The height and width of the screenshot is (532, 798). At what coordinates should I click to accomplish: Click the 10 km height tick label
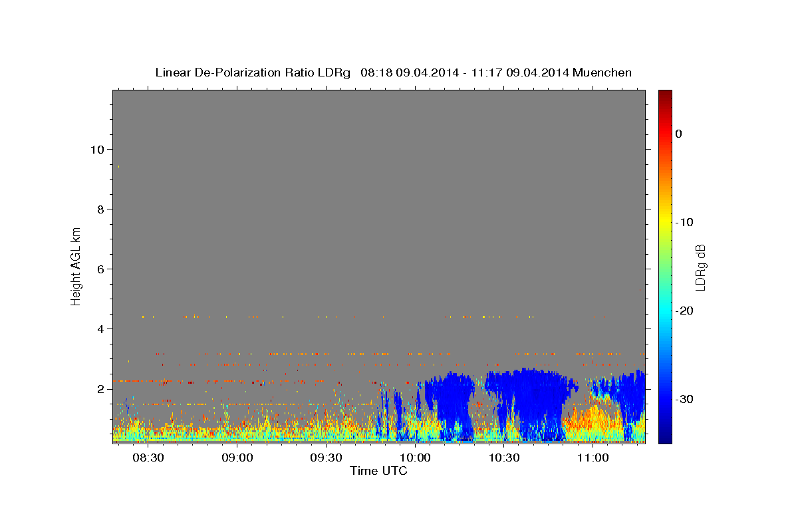pyautogui.click(x=95, y=150)
